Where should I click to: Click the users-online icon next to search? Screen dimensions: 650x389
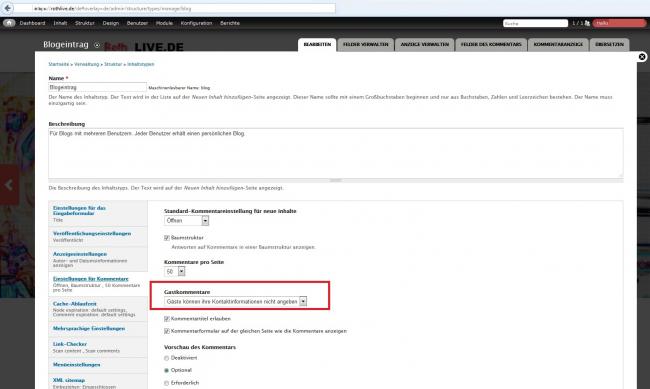coord(587,23)
